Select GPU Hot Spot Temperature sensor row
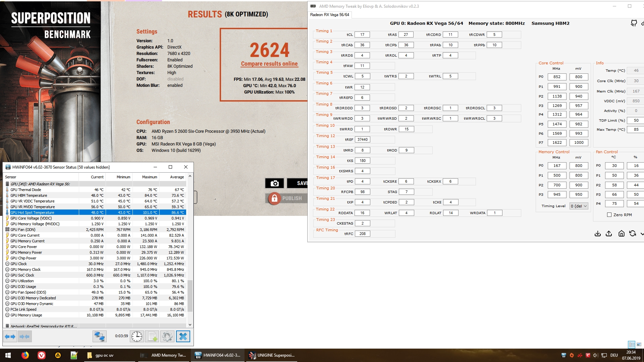 pos(32,213)
